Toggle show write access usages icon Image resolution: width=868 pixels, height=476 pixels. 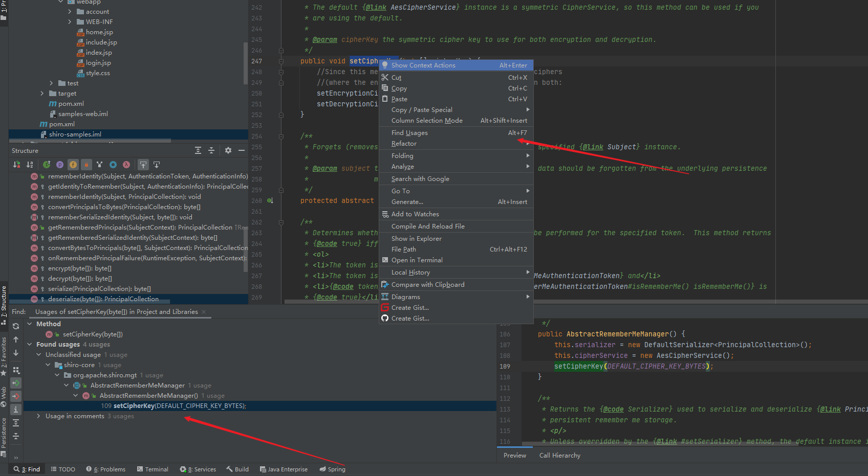click(16, 396)
